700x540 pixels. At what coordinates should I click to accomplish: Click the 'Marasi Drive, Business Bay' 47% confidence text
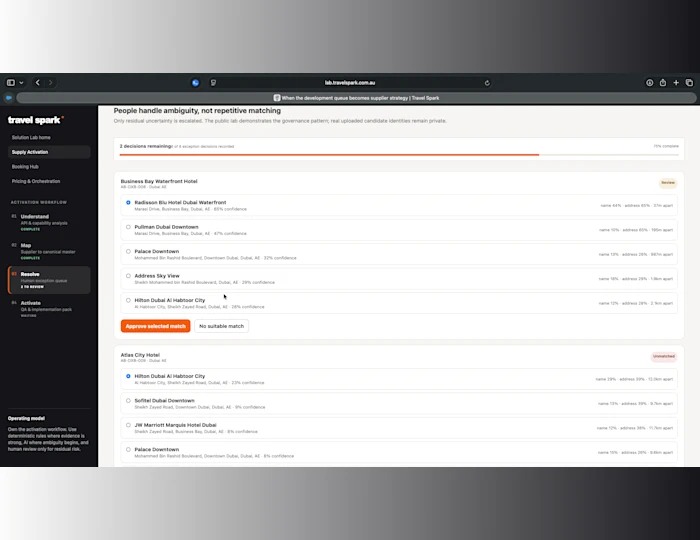click(x=191, y=233)
